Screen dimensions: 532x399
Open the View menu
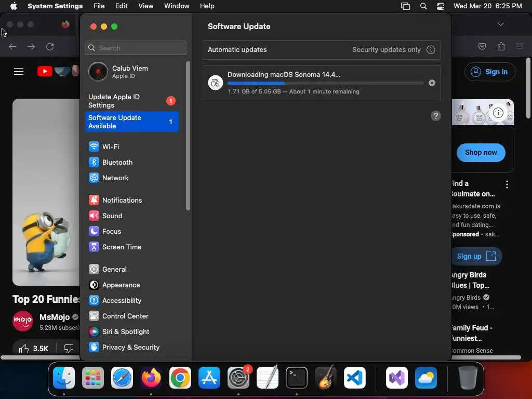coord(145,6)
